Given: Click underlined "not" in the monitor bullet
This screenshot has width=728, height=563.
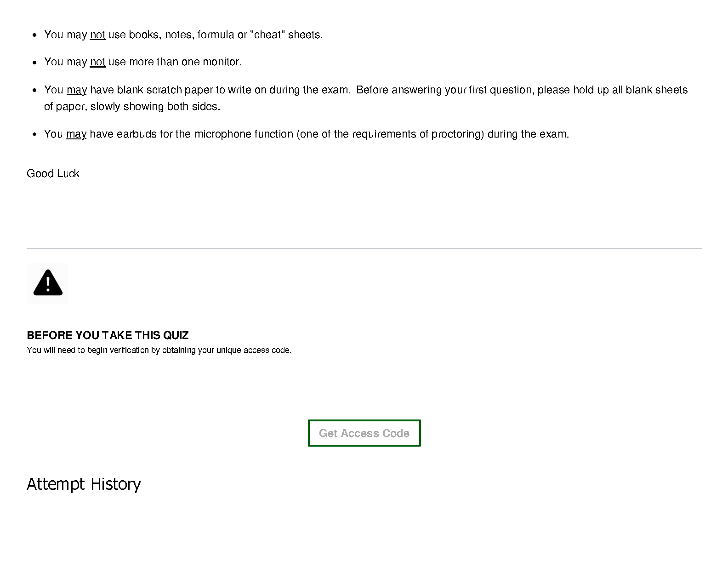Looking at the screenshot, I should click(x=98, y=62).
